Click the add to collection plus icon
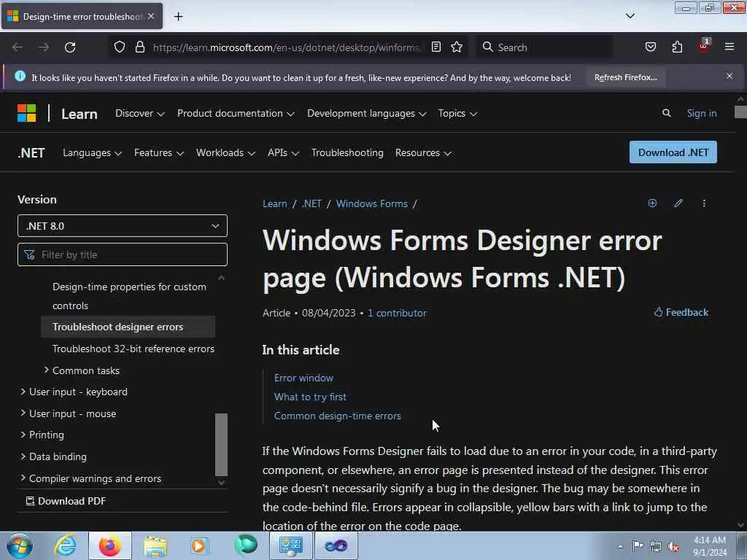The height and width of the screenshot is (560, 747). (x=653, y=203)
